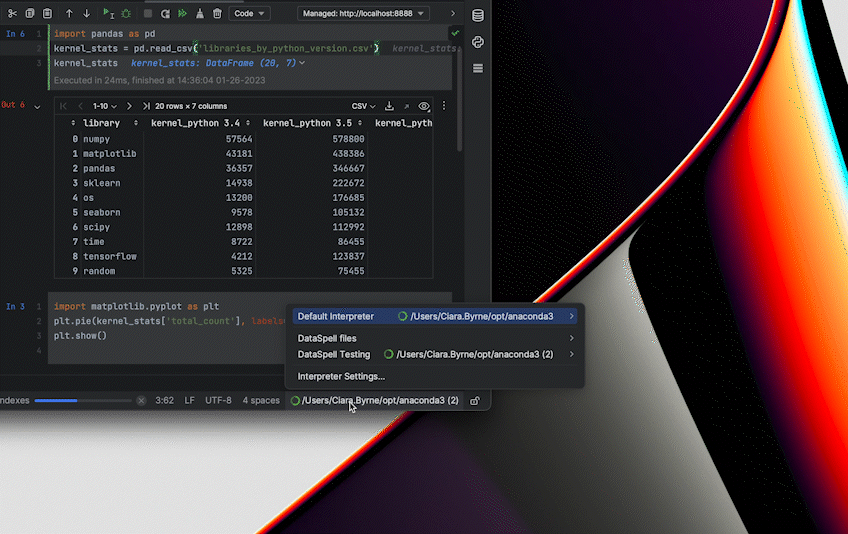Click the restart kernel icon

tap(165, 14)
